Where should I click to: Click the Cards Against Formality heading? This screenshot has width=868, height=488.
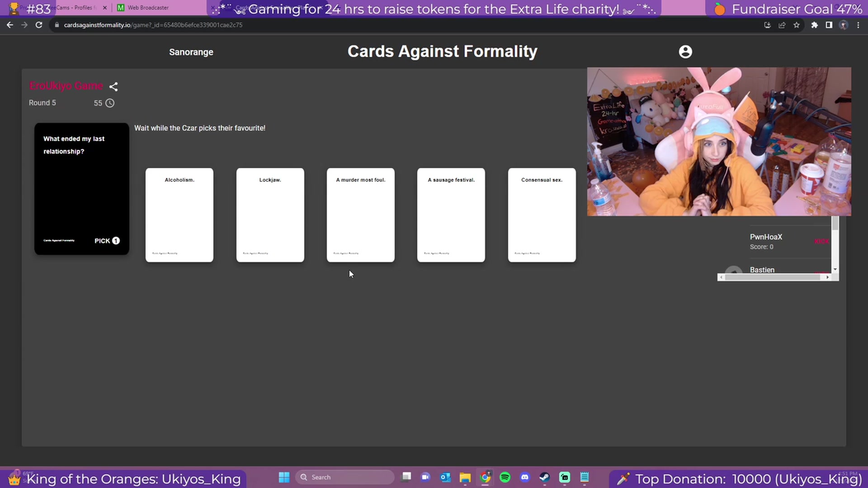tap(442, 52)
